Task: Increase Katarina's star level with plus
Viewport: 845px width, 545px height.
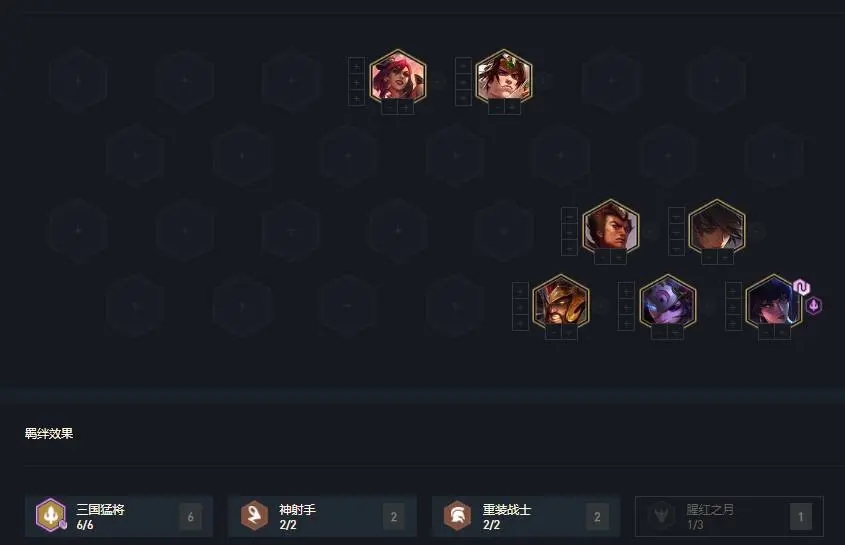Action: pyautogui.click(x=406, y=107)
